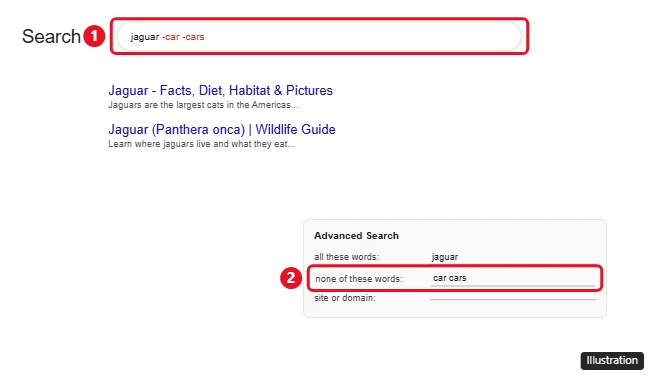Click the empty "site or domain" field
The width and height of the screenshot is (650, 376).
pyautogui.click(x=513, y=297)
